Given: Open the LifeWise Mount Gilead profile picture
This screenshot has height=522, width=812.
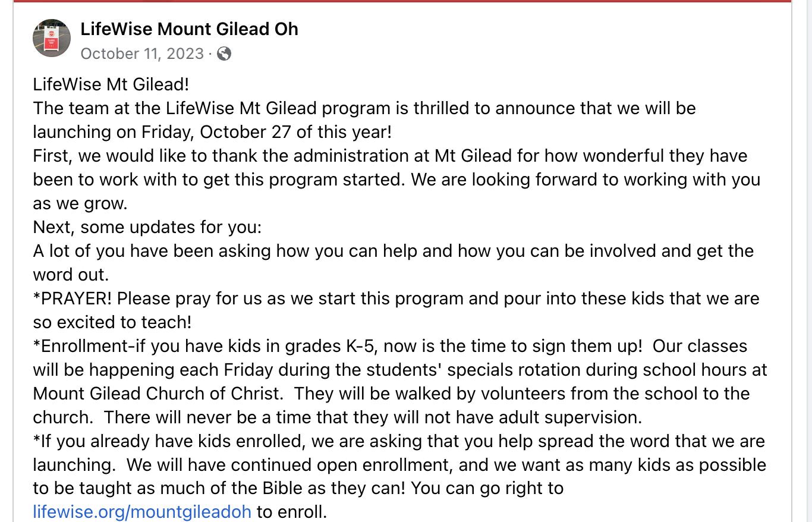Looking at the screenshot, I should (x=52, y=38).
